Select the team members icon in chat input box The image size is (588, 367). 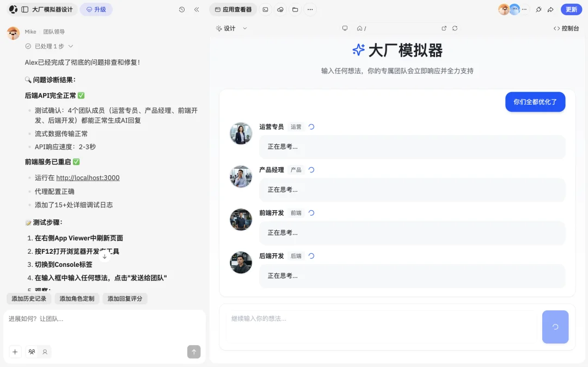(x=32, y=352)
